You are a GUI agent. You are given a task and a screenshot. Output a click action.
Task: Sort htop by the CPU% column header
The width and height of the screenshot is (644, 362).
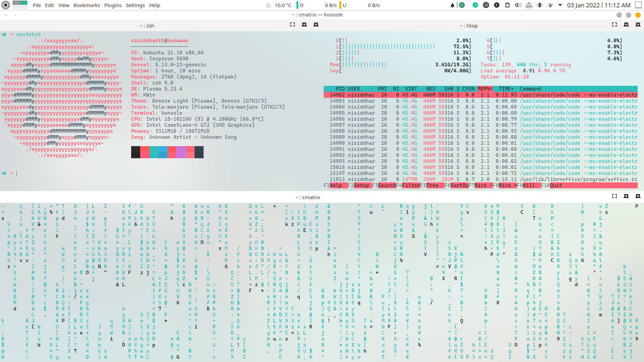[x=468, y=89]
